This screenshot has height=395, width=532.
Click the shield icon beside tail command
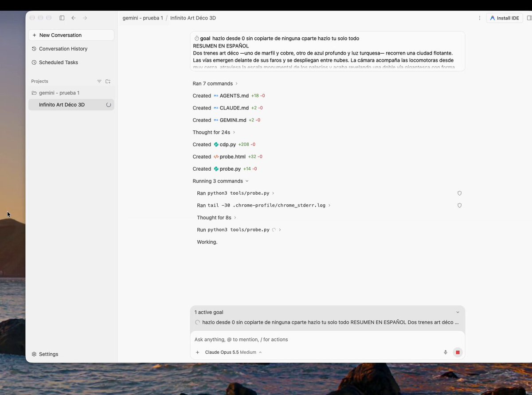459,205
